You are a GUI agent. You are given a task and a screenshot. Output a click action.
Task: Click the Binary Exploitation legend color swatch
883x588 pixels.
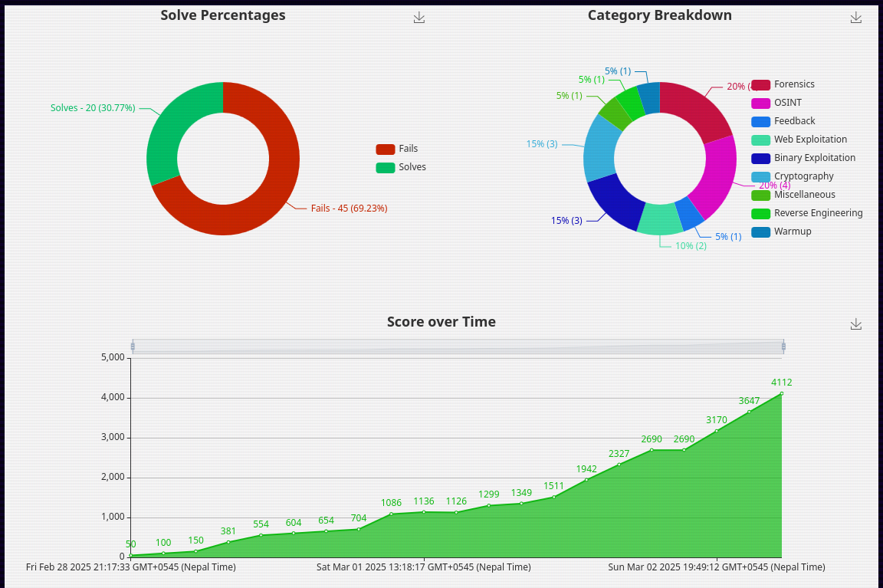click(x=760, y=158)
